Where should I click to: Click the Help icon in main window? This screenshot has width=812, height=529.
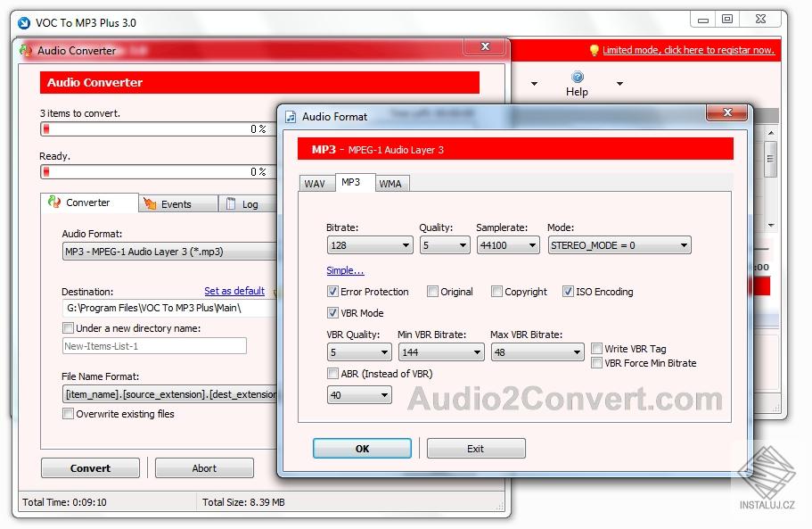(577, 78)
